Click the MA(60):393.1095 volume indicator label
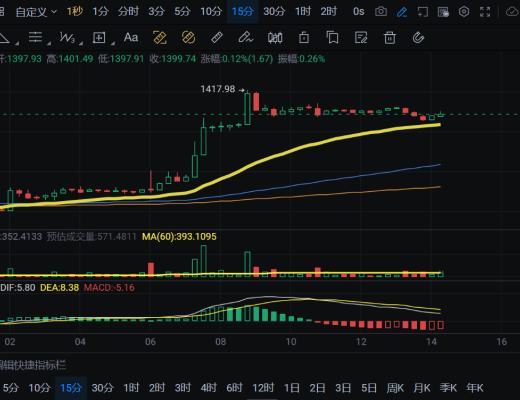This screenshot has width=520, height=400. (179, 237)
